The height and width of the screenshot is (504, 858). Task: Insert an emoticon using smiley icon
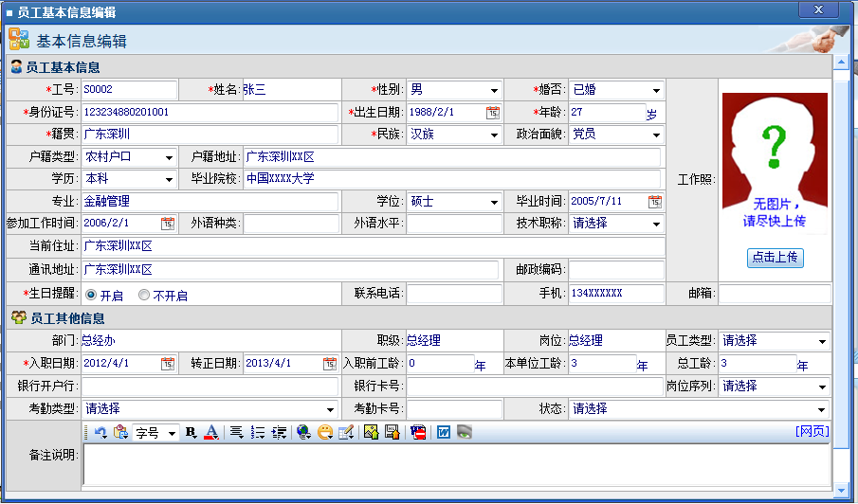(325, 432)
